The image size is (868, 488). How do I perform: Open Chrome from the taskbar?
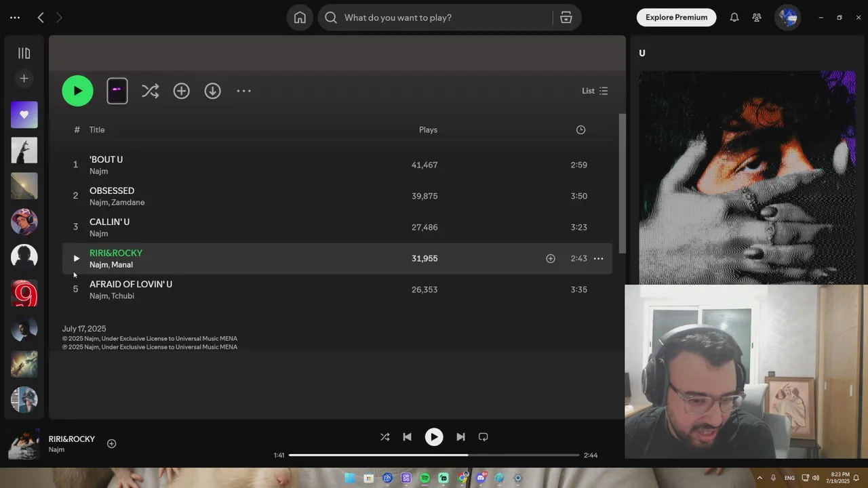point(462,479)
